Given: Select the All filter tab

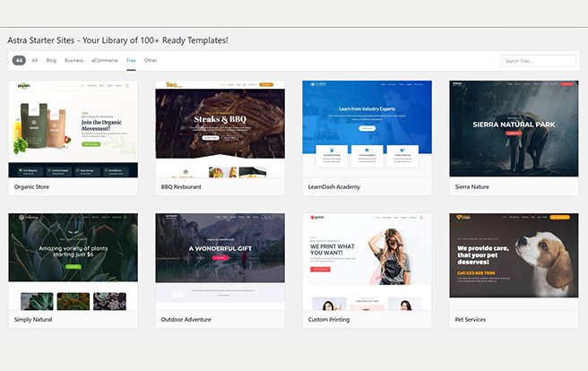Looking at the screenshot, I should (x=35, y=61).
